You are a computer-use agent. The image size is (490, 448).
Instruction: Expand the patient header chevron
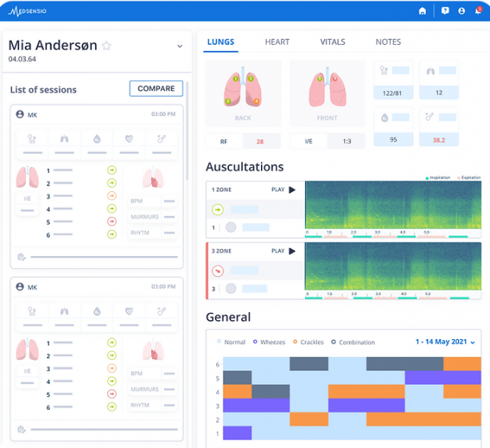click(x=179, y=46)
